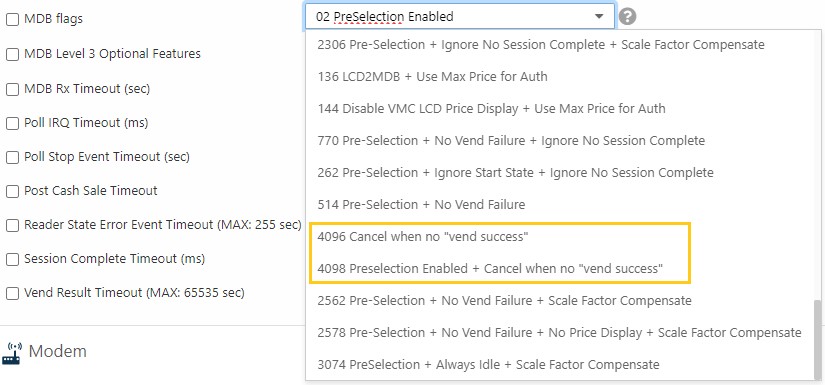Tick the MDB Level 3 Optional Features checkbox

click(12, 55)
